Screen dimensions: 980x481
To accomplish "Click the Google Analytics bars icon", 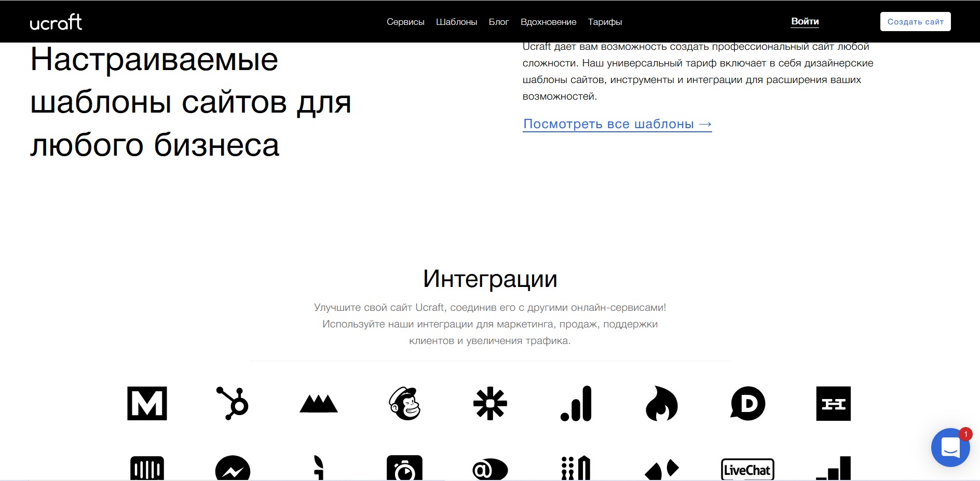I will (576, 403).
